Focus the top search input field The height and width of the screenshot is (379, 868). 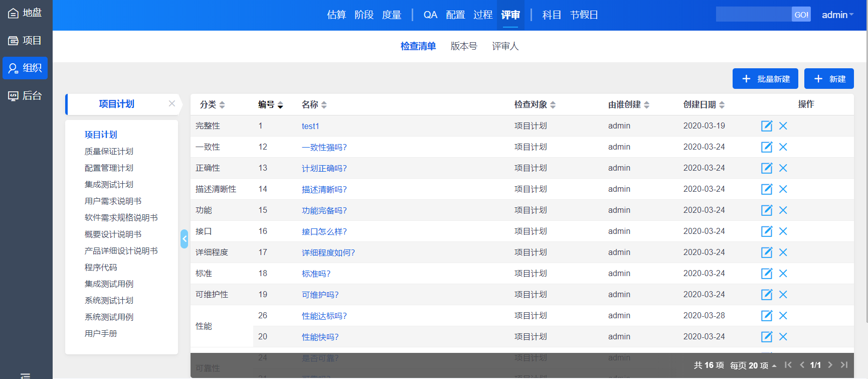[x=754, y=15]
